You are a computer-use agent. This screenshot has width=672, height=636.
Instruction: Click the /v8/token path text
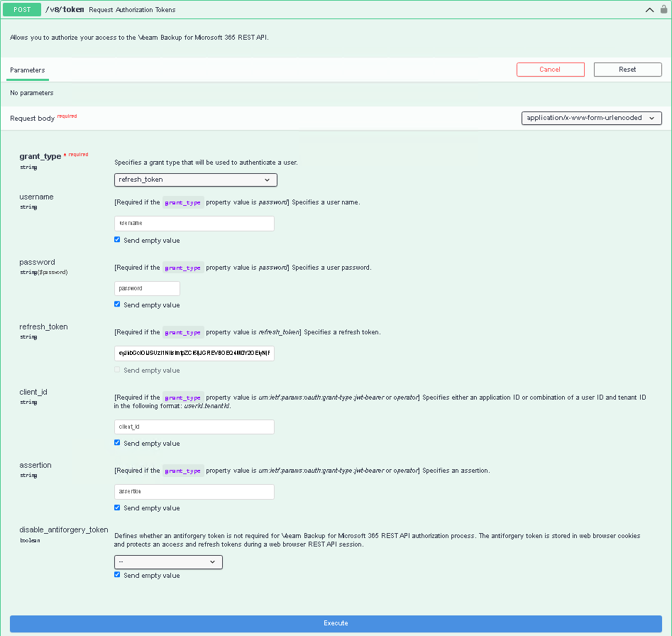pyautogui.click(x=65, y=9)
